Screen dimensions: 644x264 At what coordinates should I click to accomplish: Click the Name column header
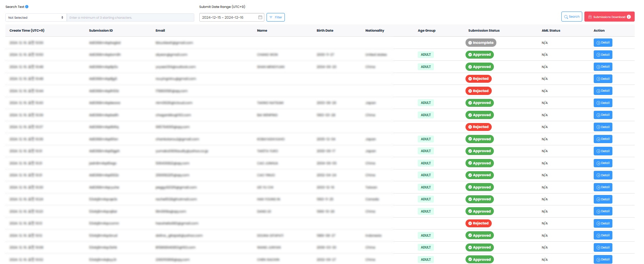tap(262, 31)
